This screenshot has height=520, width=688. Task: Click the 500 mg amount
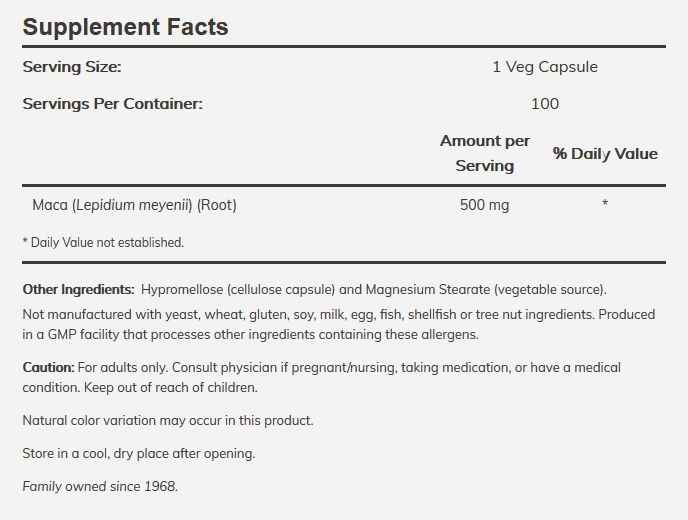[x=484, y=205]
